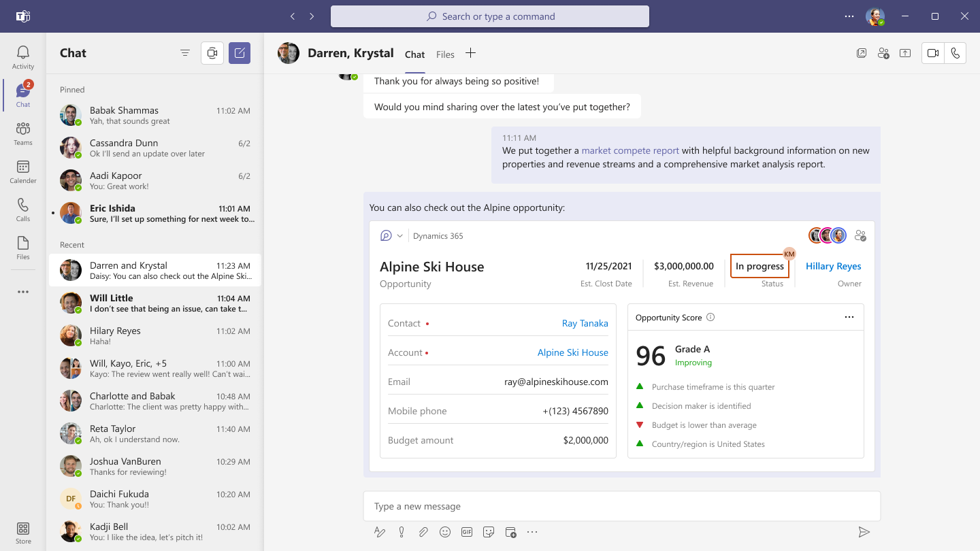The image size is (980, 551).
Task: Open the Teams section in the left sidebar
Action: [22, 131]
